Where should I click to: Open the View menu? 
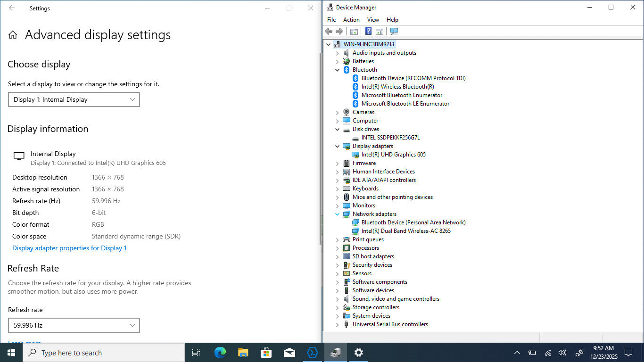373,20
